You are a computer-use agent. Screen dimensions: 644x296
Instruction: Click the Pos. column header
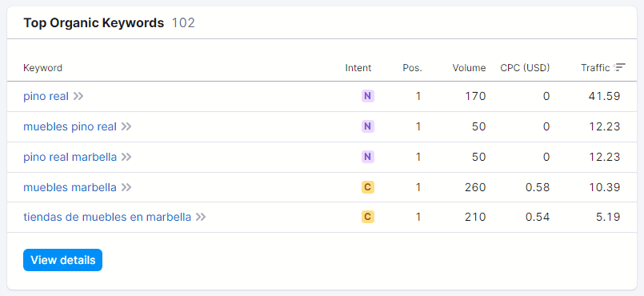click(412, 68)
